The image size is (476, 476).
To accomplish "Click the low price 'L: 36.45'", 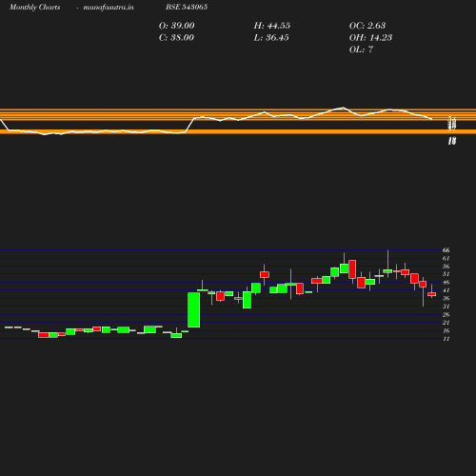I will (x=271, y=38).
